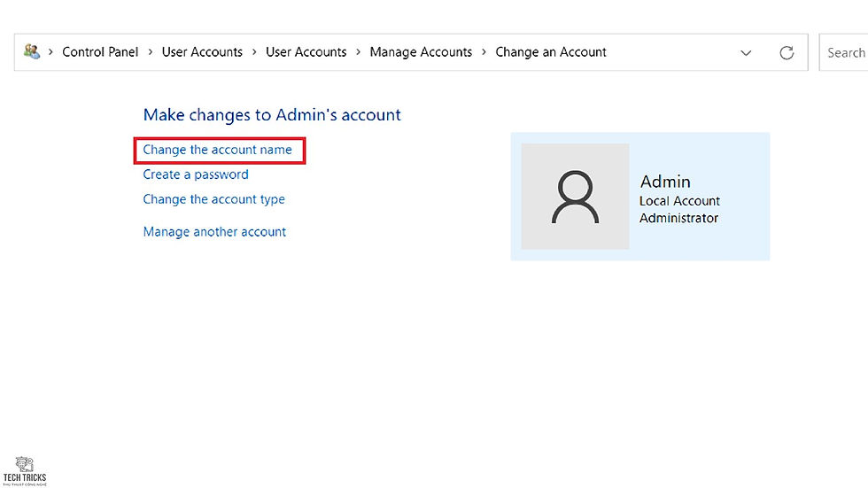Expand chevron after Control Panel breadcrumb
The image size is (868, 488).
coord(150,52)
